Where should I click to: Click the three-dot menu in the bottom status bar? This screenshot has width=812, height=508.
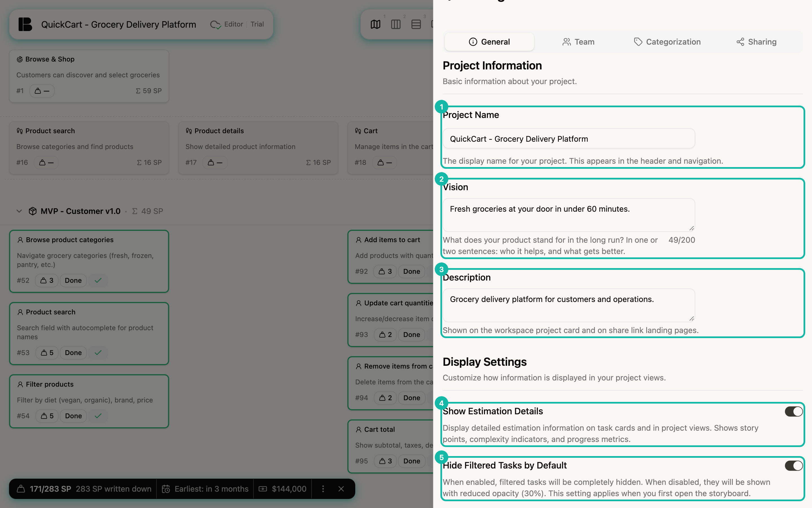(323, 489)
